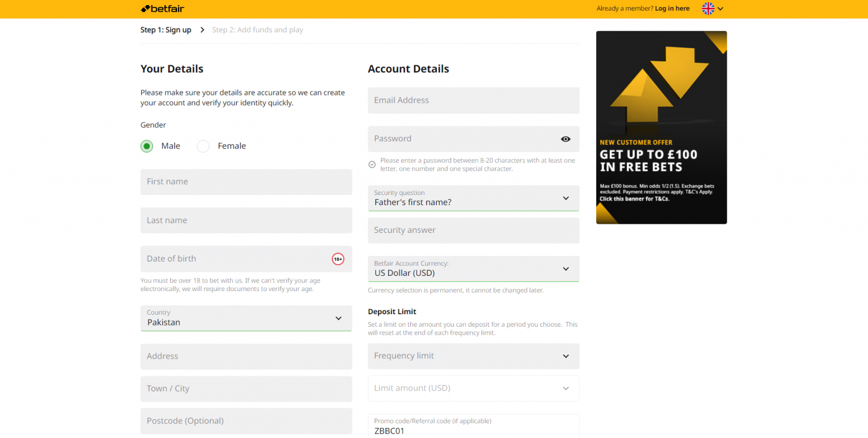Select the Male gender radio button
868x438 pixels.
pos(147,146)
